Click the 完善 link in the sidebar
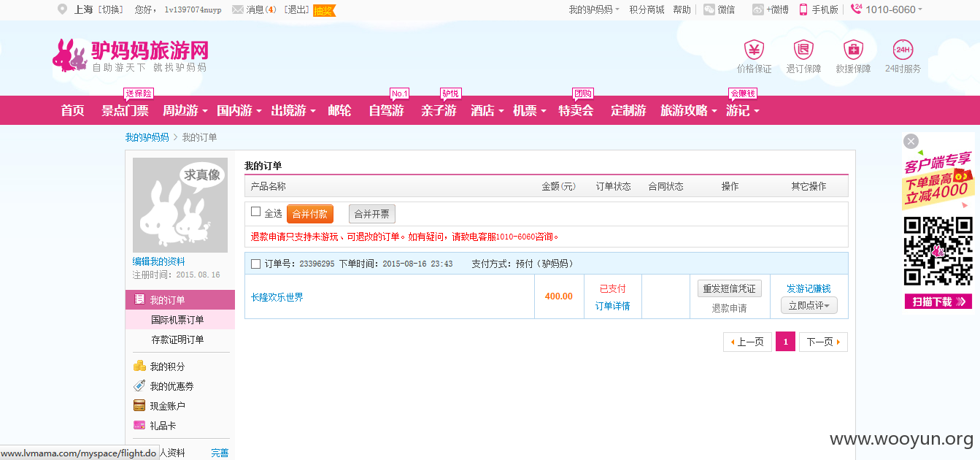Image resolution: width=980 pixels, height=460 pixels. pos(220,453)
